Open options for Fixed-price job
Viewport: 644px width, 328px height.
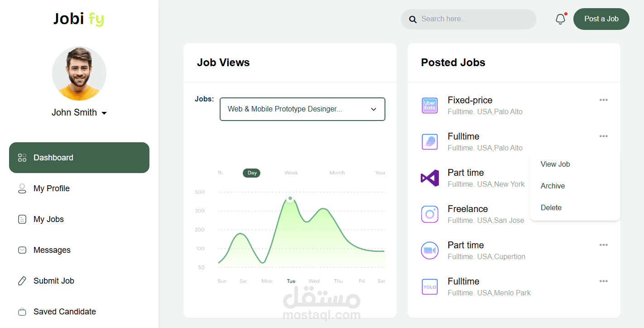pyautogui.click(x=603, y=100)
